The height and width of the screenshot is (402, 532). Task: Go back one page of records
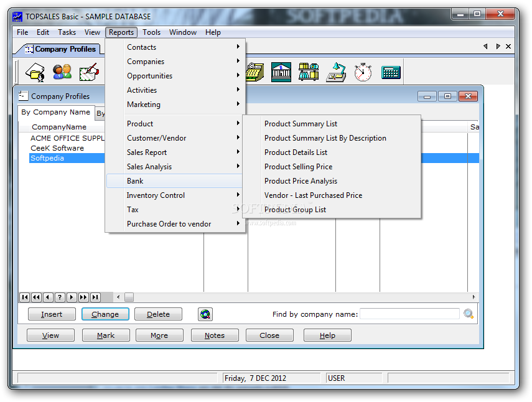pos(36,297)
